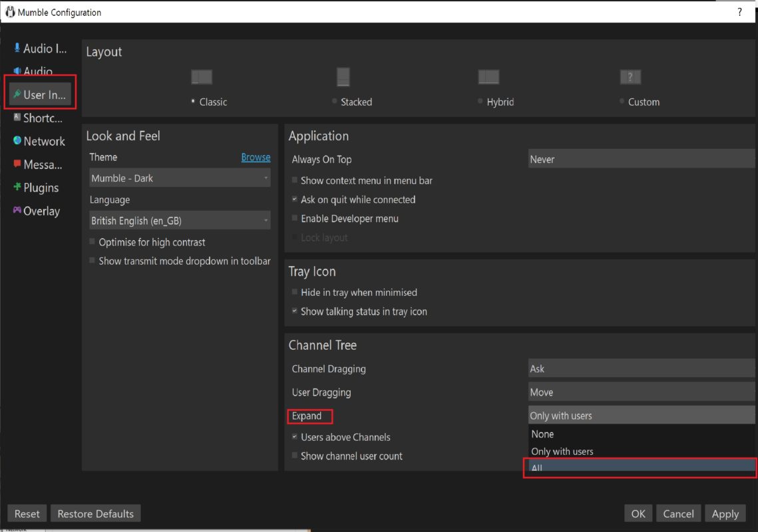Click the Apply button
The image size is (758, 532).
(x=725, y=513)
